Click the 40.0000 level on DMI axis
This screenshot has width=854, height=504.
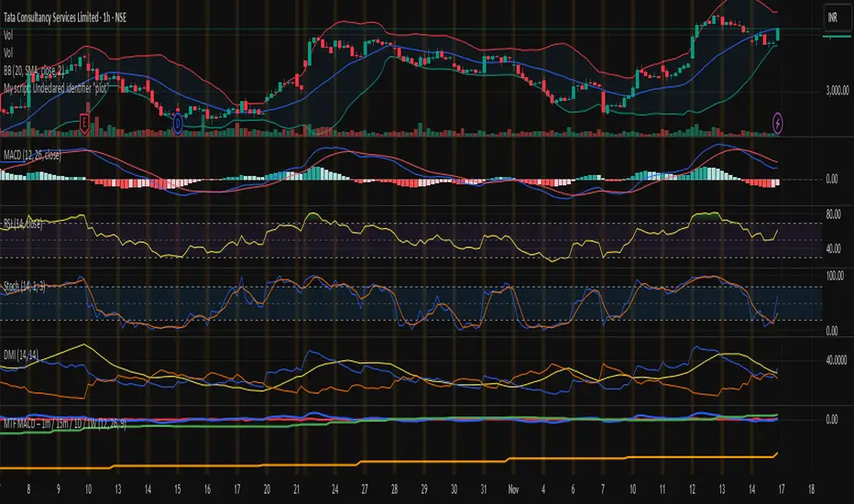click(837, 360)
